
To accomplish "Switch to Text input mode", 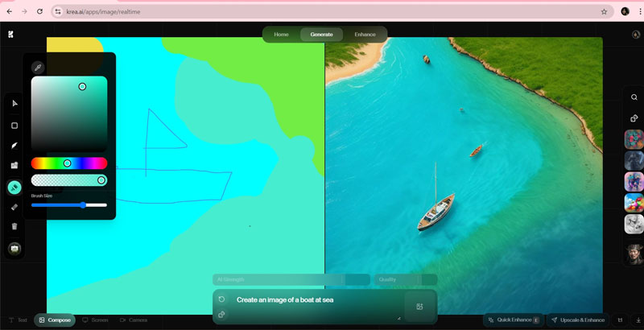I will pos(18,320).
